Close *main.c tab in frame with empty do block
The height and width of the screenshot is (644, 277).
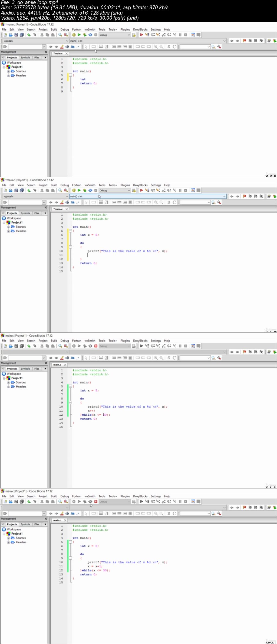coord(67,209)
